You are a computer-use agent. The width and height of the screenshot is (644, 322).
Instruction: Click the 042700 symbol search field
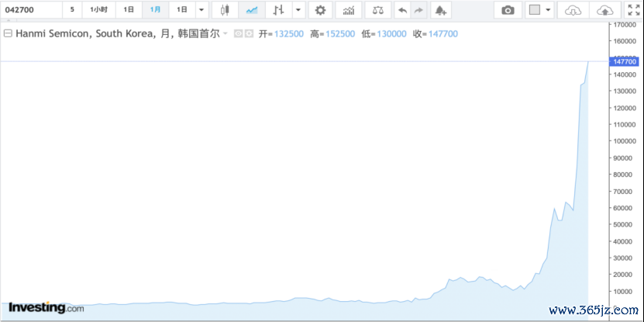pos(31,10)
